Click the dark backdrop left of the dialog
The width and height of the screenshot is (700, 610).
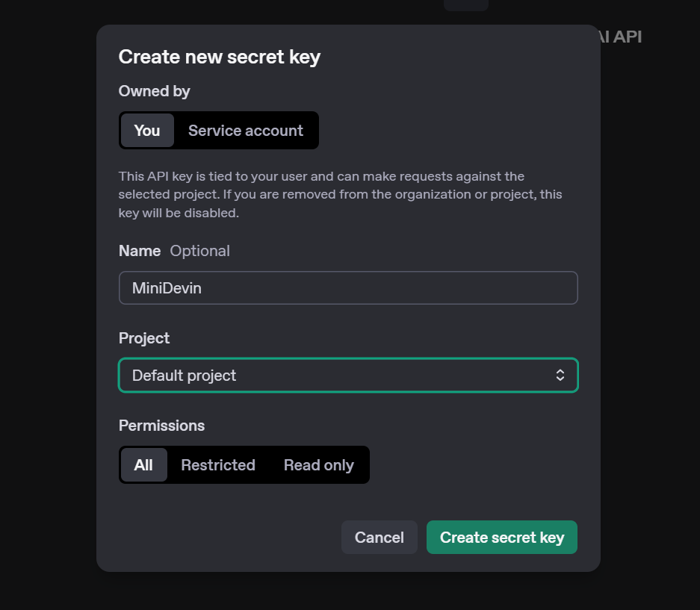46,299
